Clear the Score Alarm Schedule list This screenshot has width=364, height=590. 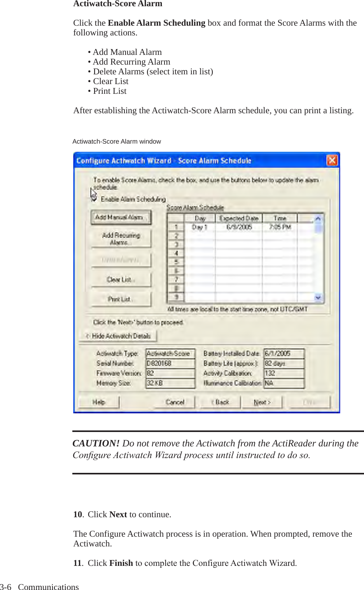coord(121,279)
